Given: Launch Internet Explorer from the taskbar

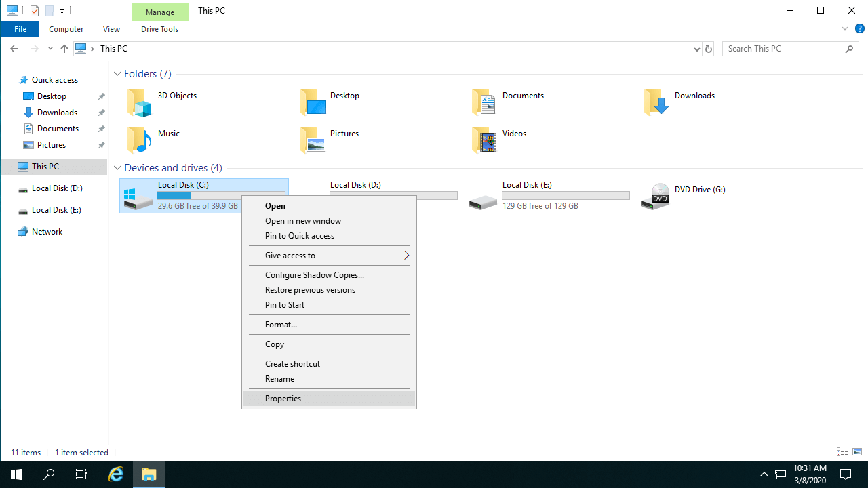Looking at the screenshot, I should tap(116, 474).
